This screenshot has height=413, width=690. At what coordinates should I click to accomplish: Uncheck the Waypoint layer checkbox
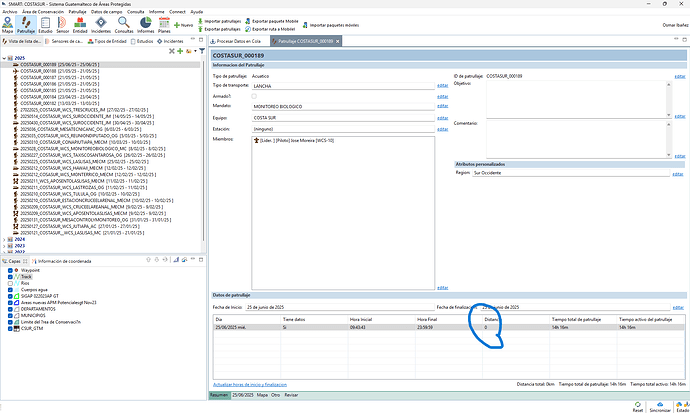pyautogui.click(x=11, y=270)
